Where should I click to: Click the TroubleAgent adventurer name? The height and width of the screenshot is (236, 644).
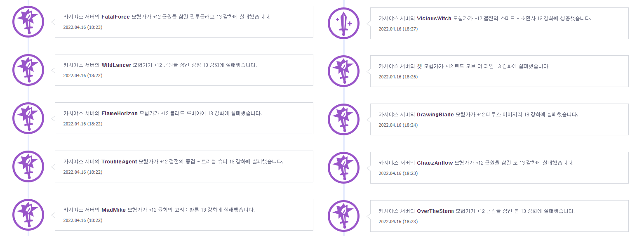click(x=119, y=162)
